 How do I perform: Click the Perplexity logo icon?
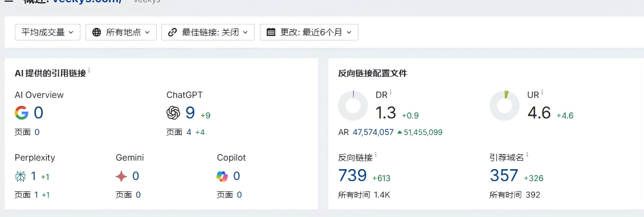coord(20,177)
